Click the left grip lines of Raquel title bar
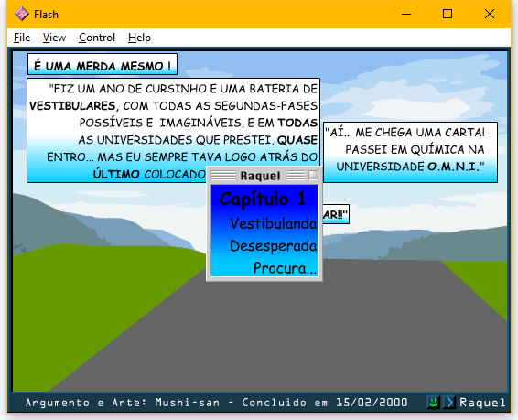The width and height of the screenshot is (518, 420). tap(223, 176)
